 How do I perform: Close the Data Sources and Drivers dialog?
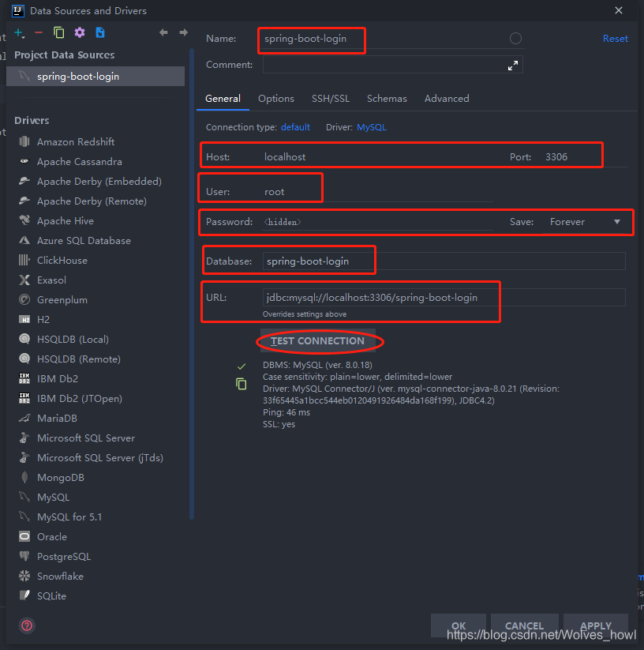(x=618, y=10)
